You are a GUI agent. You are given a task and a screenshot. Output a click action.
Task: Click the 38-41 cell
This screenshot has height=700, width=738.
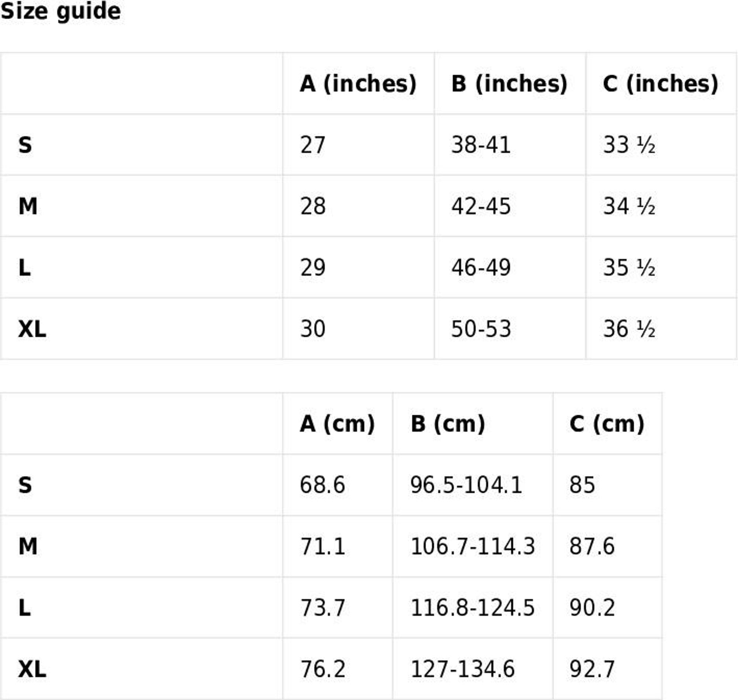click(x=481, y=145)
